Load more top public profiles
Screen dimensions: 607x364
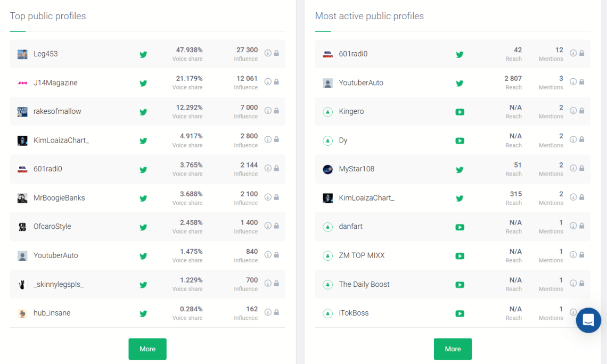pyautogui.click(x=147, y=349)
